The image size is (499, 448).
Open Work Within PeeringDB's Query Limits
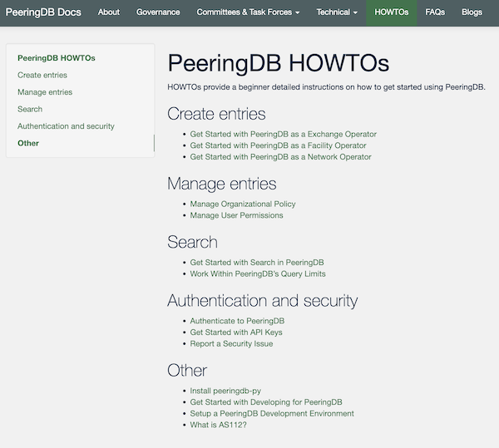258,274
